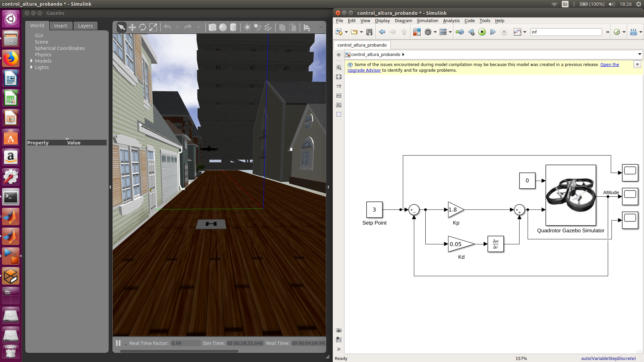Pause the Gazebo simulation

[x=118, y=343]
